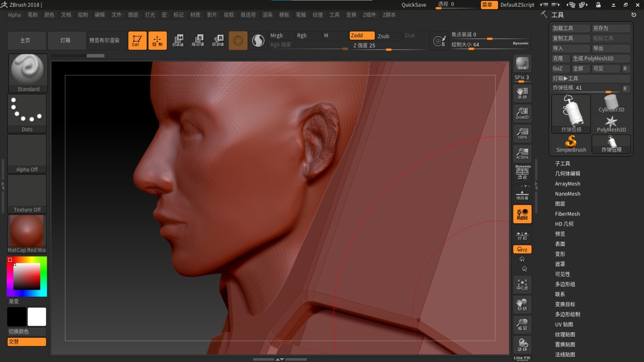
Task: Expand the NanoMesh section
Action: [568, 194]
